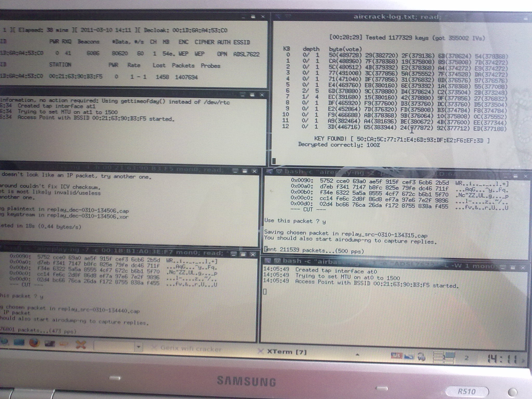
Task: Click the 'Created tap interface at0' line
Action: (x=336, y=270)
